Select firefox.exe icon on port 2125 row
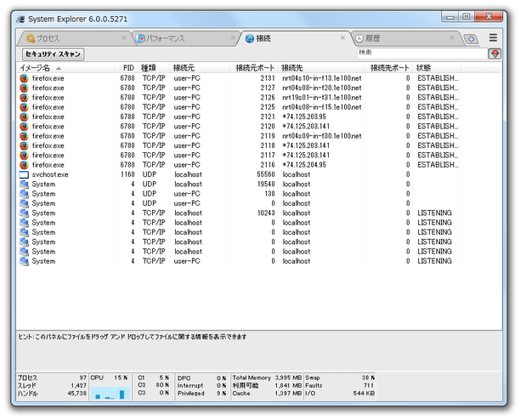This screenshot has height=420, width=520. coord(24,107)
